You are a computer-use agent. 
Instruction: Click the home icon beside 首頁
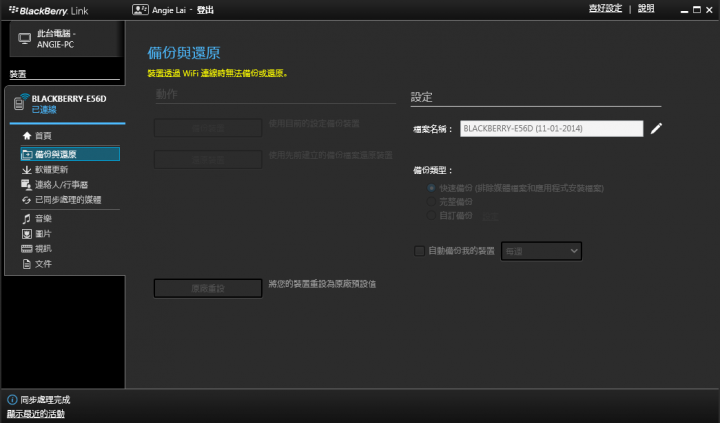pyautogui.click(x=27, y=135)
